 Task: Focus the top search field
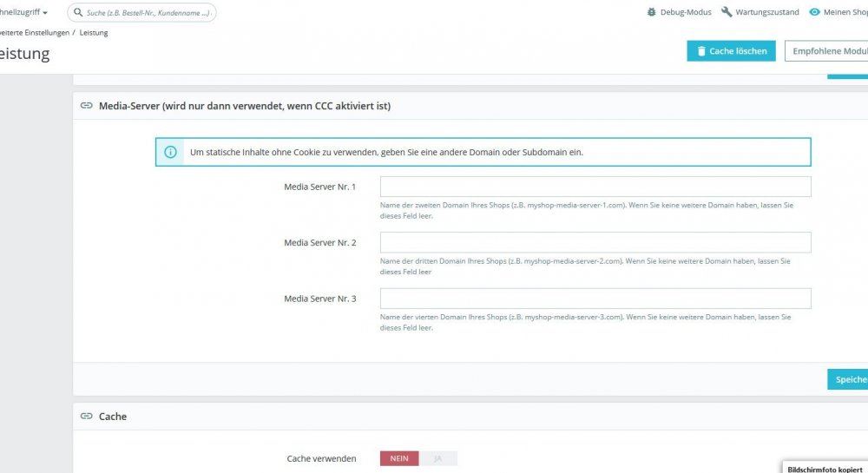(x=141, y=12)
